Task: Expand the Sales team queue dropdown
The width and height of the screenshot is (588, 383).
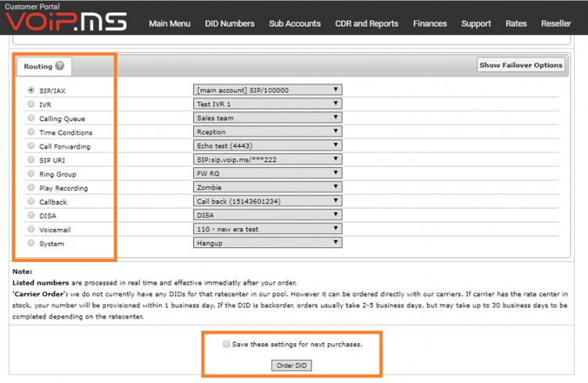Action: (267, 118)
